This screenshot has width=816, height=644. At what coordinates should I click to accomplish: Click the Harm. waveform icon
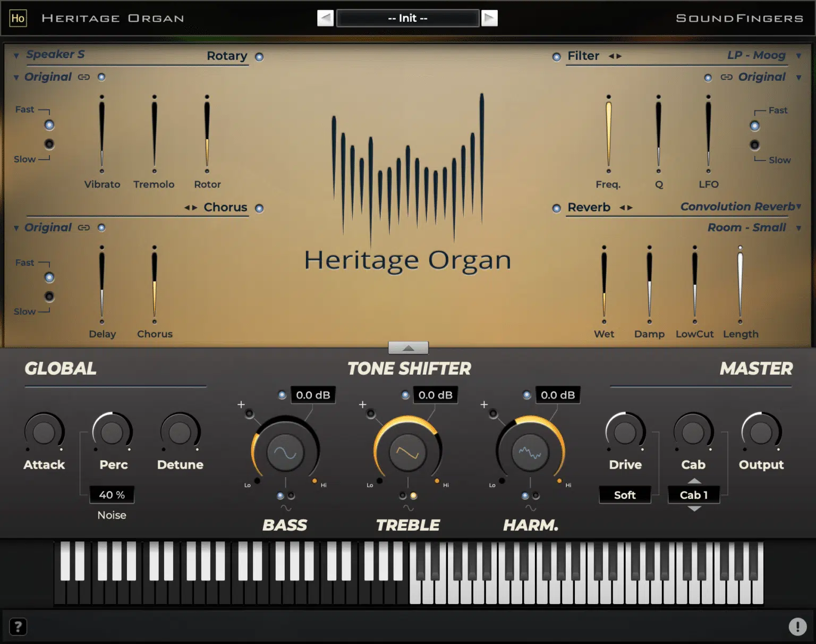(530, 453)
